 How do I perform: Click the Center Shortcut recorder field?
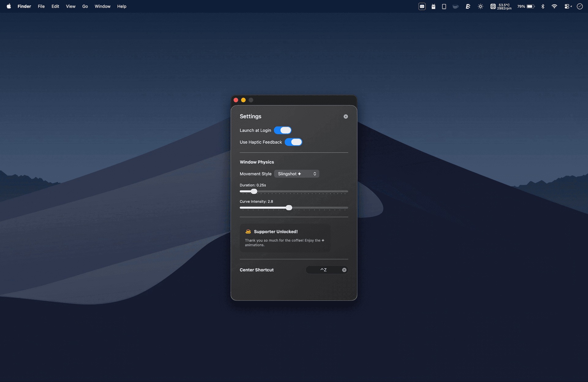[326, 270]
